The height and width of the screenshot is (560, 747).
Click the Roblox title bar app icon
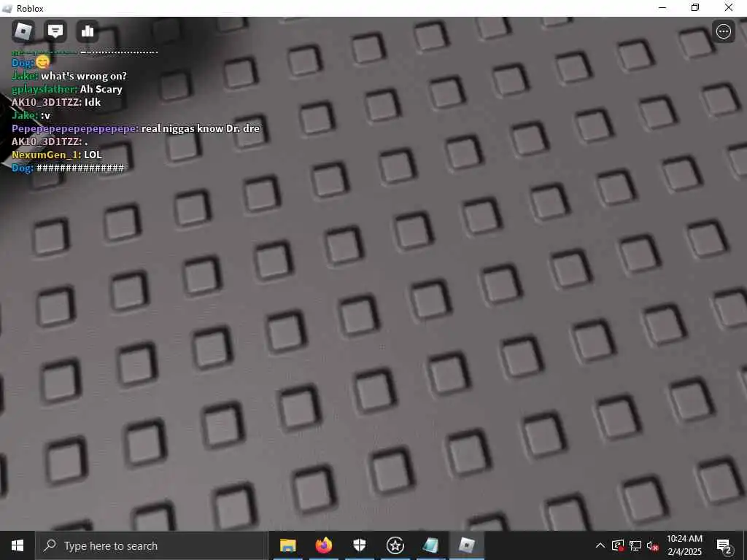(7, 8)
